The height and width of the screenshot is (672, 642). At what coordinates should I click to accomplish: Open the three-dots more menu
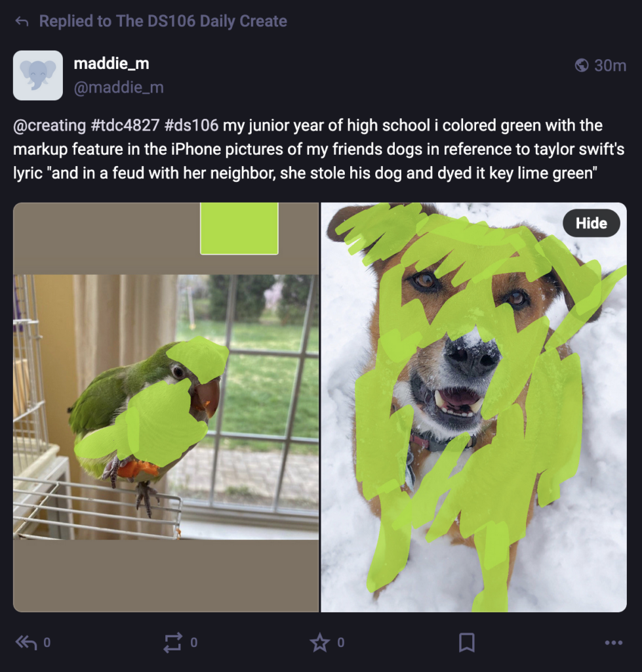[613, 642]
